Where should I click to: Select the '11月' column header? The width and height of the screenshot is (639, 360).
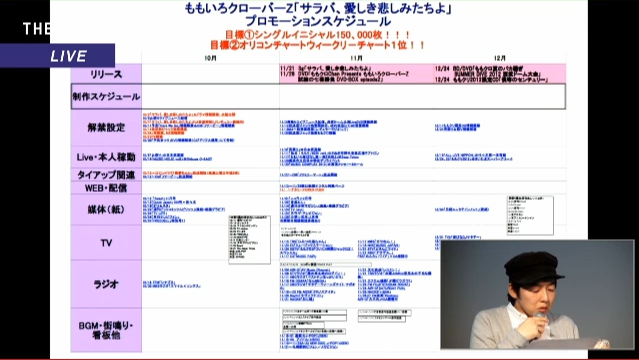tap(356, 58)
